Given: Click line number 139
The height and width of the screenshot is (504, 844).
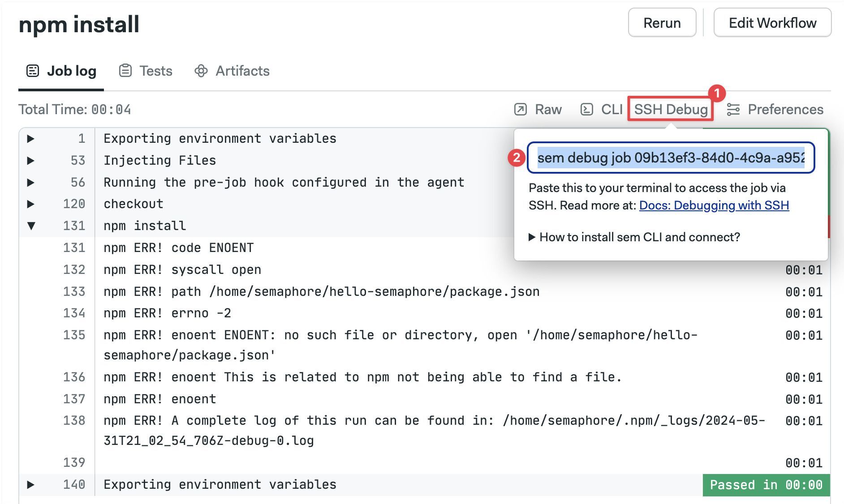Looking at the screenshot, I should pos(74,463).
